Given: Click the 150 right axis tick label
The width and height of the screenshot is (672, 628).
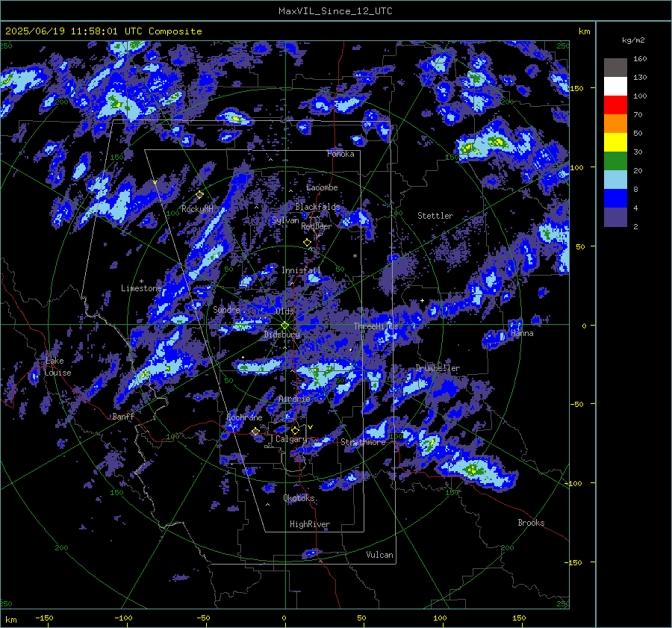Looking at the screenshot, I should point(576,88).
